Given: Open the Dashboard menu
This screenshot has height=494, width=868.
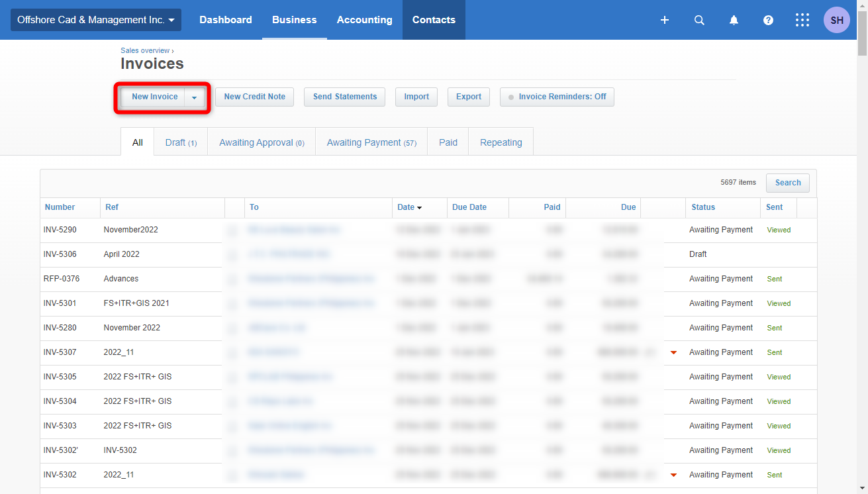Looking at the screenshot, I should [x=226, y=20].
